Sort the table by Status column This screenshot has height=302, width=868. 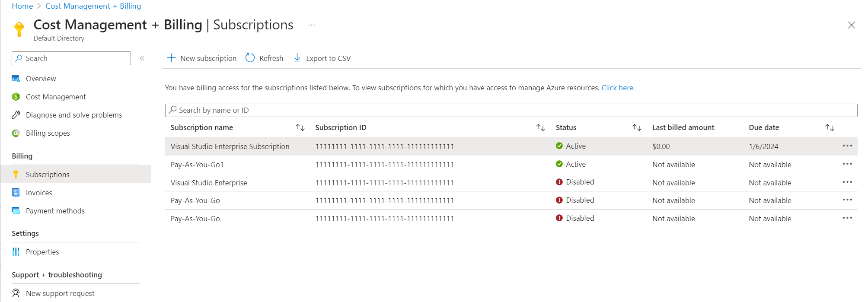pos(637,127)
